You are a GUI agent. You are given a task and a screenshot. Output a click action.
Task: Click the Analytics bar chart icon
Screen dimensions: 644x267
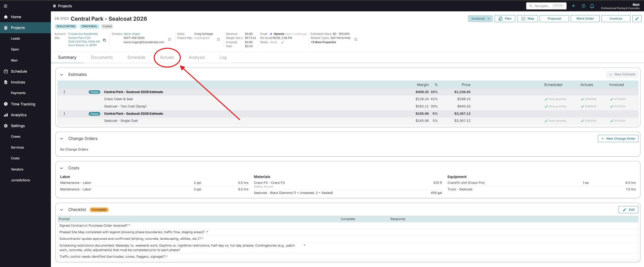6,115
